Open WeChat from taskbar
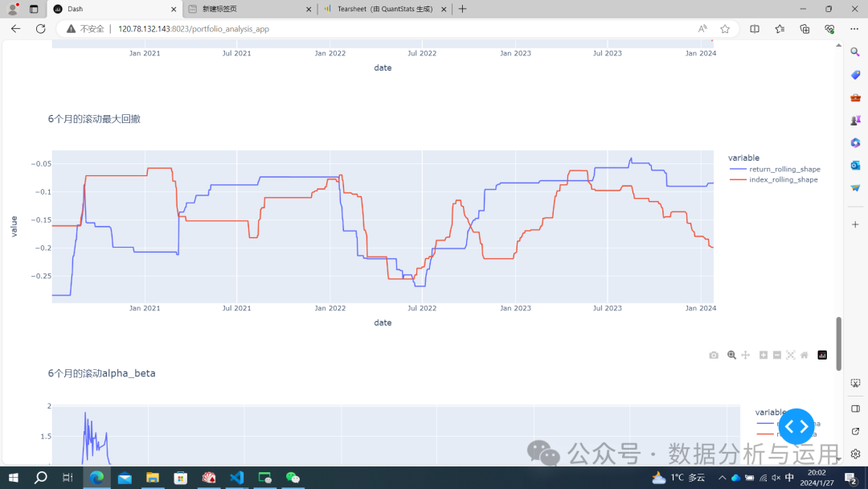 tap(293, 478)
